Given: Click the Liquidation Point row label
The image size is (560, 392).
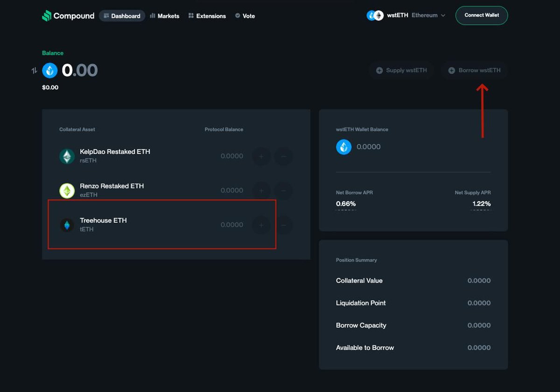Looking at the screenshot, I should click(361, 303).
